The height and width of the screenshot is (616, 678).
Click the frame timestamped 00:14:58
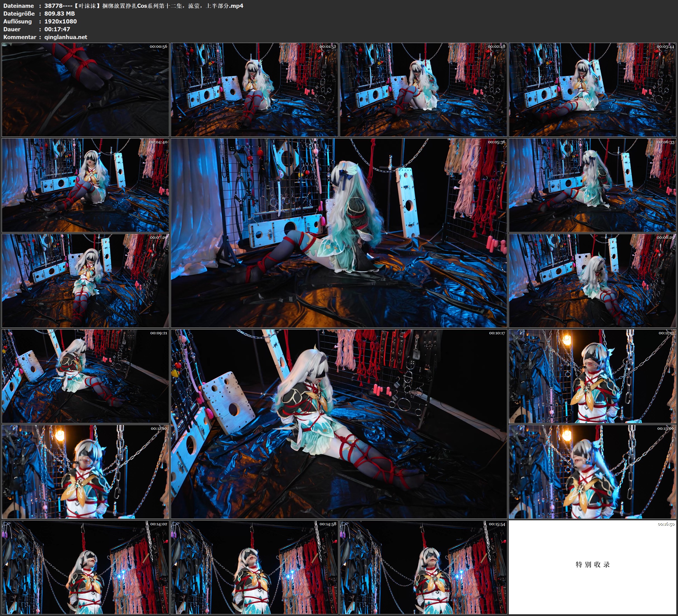click(x=254, y=567)
